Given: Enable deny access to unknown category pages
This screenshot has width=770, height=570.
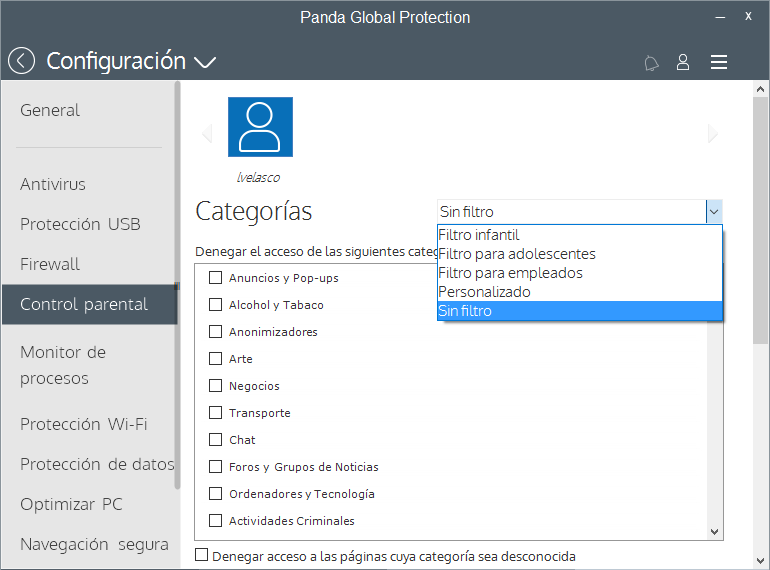Looking at the screenshot, I should tap(201, 555).
